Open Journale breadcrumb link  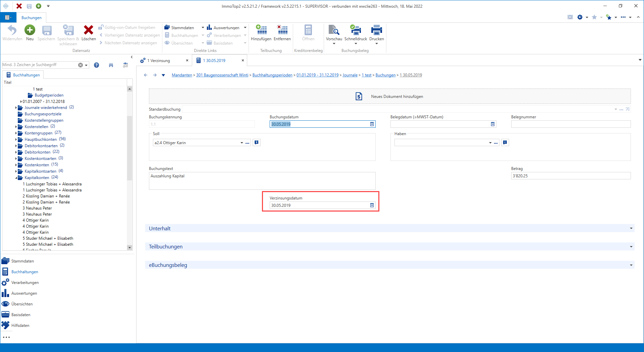[350, 75]
